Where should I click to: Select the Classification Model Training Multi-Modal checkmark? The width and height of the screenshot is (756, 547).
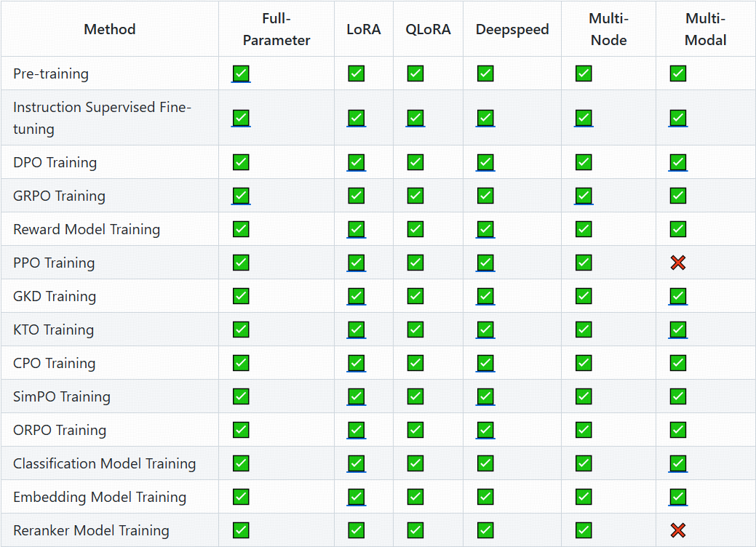point(678,463)
